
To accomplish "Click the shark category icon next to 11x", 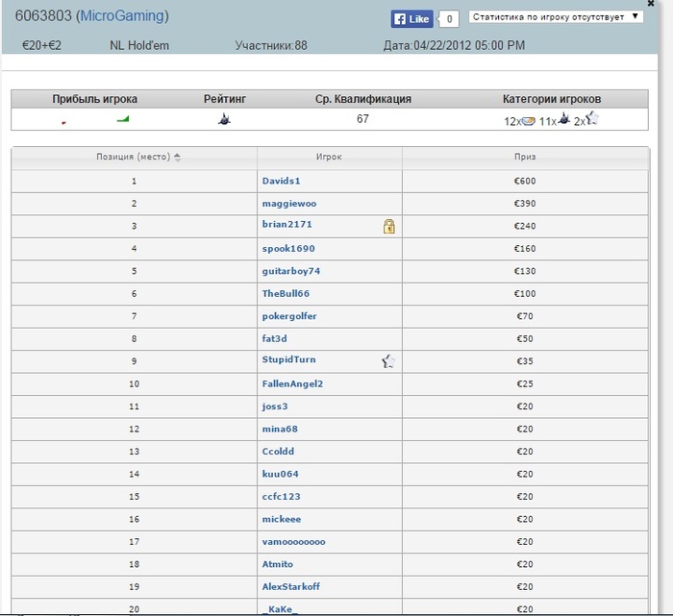I will pyautogui.click(x=564, y=119).
